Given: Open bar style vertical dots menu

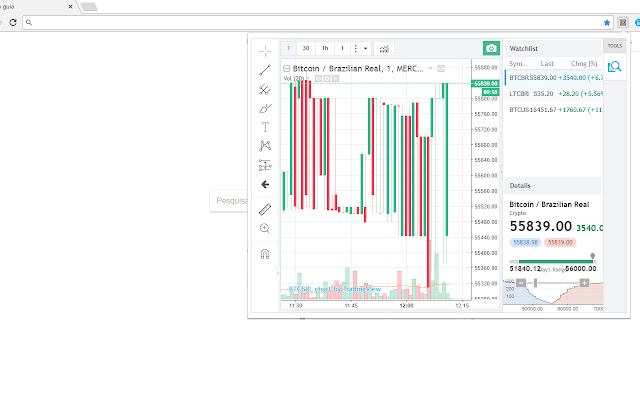Looking at the screenshot, I should [356, 49].
